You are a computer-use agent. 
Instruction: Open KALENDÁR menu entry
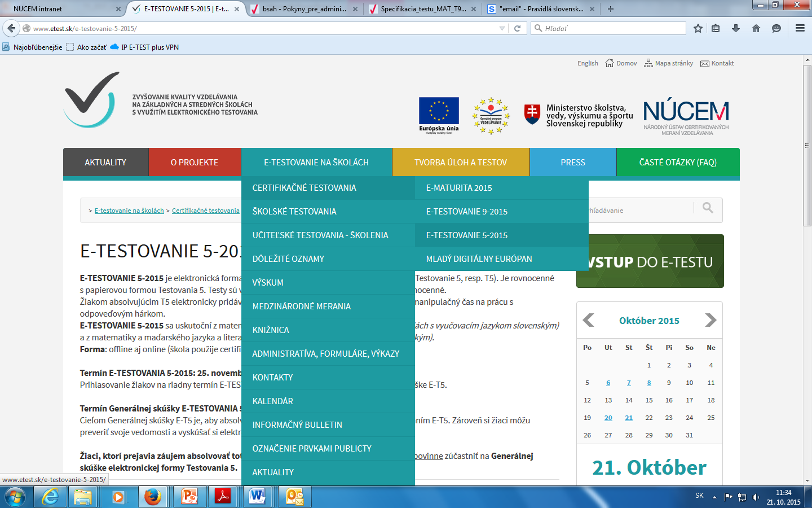point(328,401)
